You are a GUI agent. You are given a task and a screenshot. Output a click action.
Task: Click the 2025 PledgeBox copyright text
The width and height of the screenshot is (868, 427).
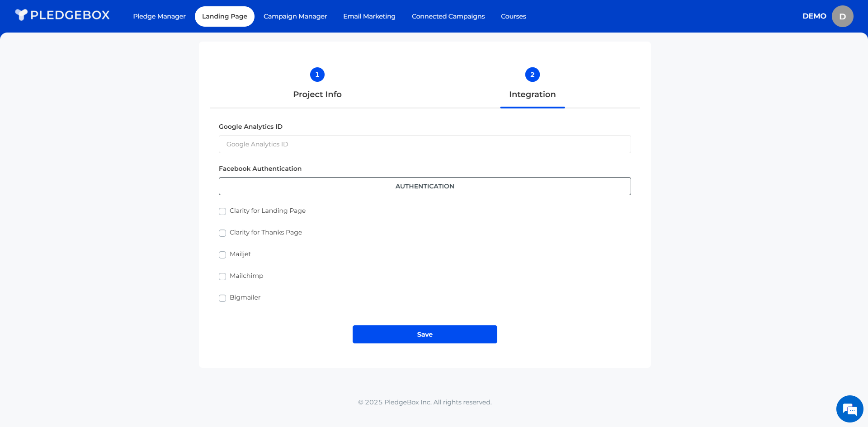click(x=425, y=402)
